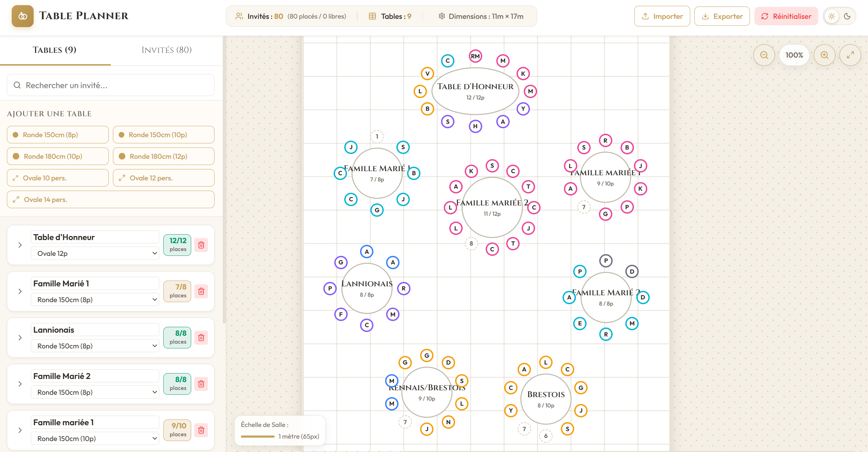This screenshot has height=452, width=868.
Task: Add an Ovale 12 pers. table
Action: point(164,178)
